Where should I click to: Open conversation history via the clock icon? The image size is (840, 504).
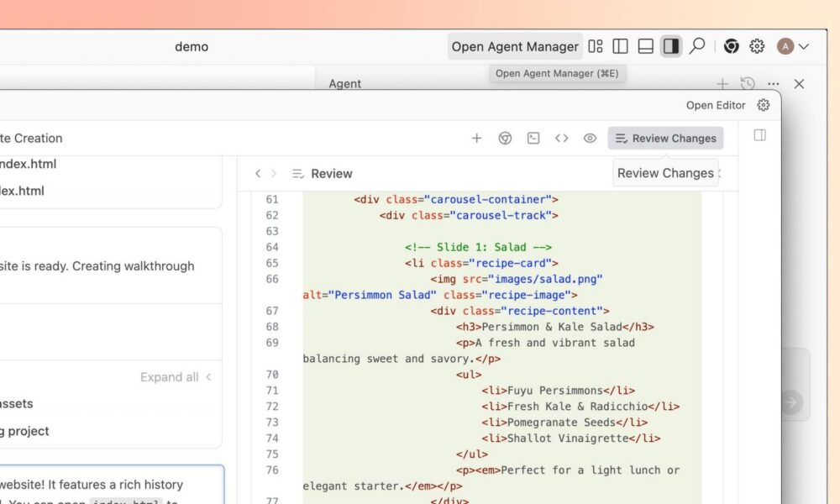748,84
